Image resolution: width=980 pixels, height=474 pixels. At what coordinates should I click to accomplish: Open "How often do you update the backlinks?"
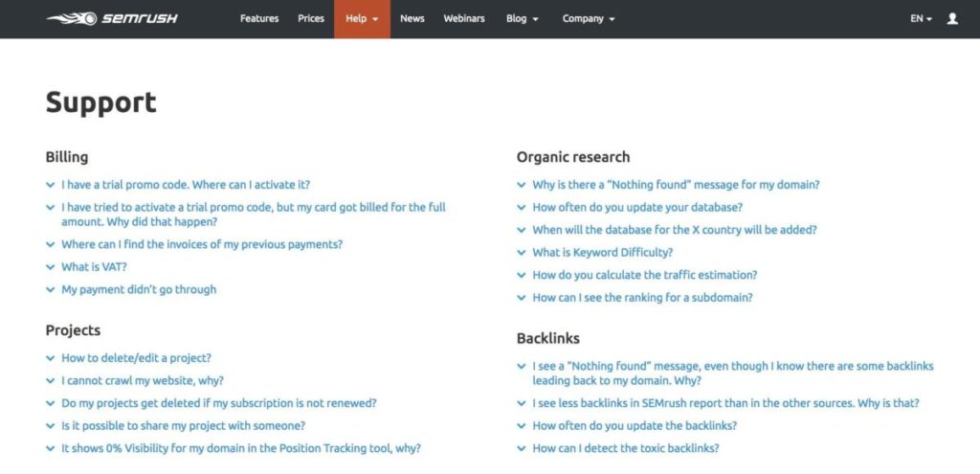635,426
